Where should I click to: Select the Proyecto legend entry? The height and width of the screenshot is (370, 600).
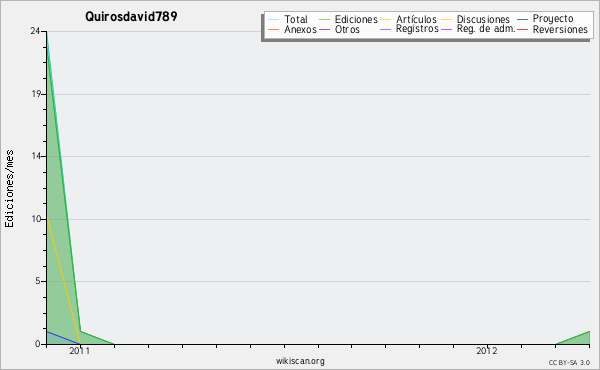tap(553, 19)
